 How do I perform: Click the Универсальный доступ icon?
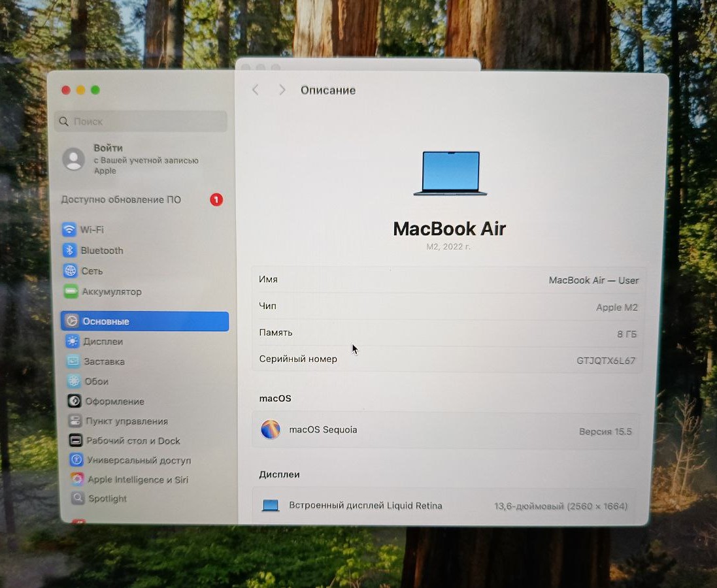pos(76,459)
